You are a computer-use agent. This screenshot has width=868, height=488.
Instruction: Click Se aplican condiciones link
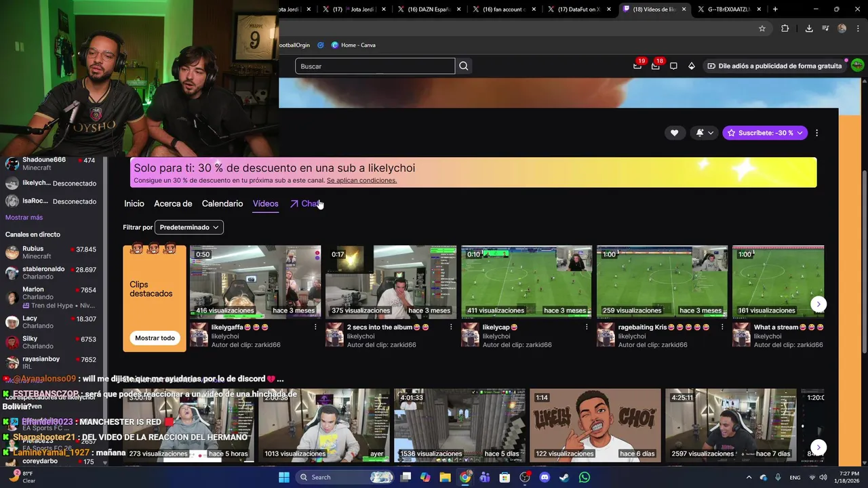tap(361, 180)
